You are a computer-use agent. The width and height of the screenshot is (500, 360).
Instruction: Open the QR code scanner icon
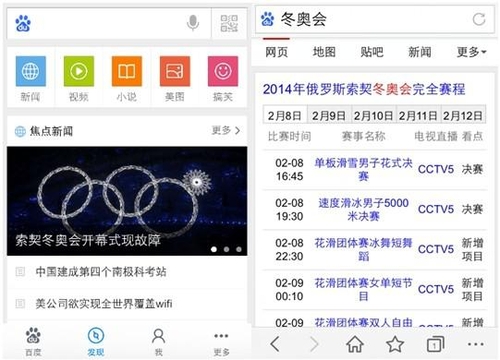(x=229, y=23)
